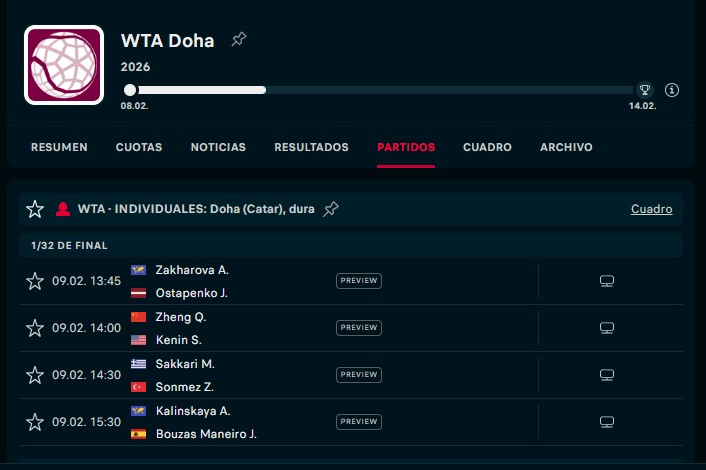Viewport: 706px width, 470px height.
Task: Pin WTA Doha tournament next to title
Action: click(238, 41)
